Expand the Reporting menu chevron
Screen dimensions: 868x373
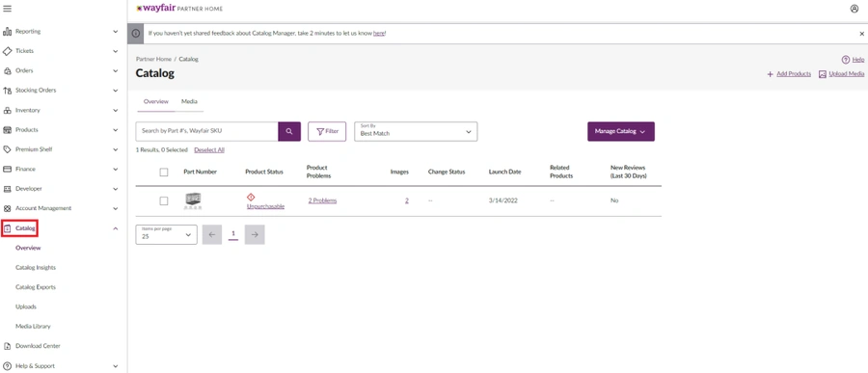115,32
